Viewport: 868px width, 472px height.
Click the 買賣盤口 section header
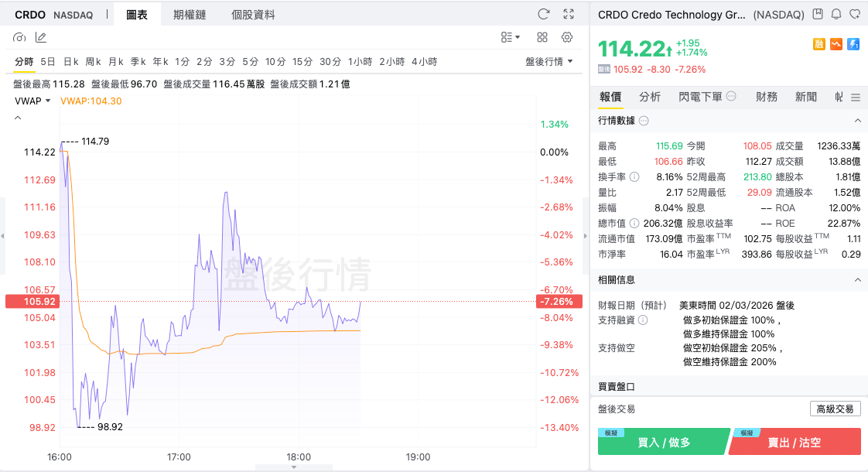click(616, 387)
